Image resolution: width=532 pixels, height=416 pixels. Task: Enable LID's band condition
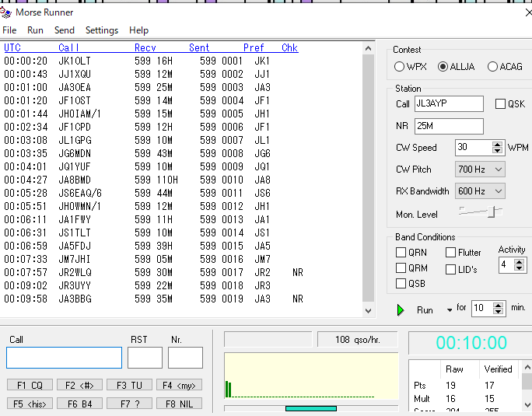450,269
